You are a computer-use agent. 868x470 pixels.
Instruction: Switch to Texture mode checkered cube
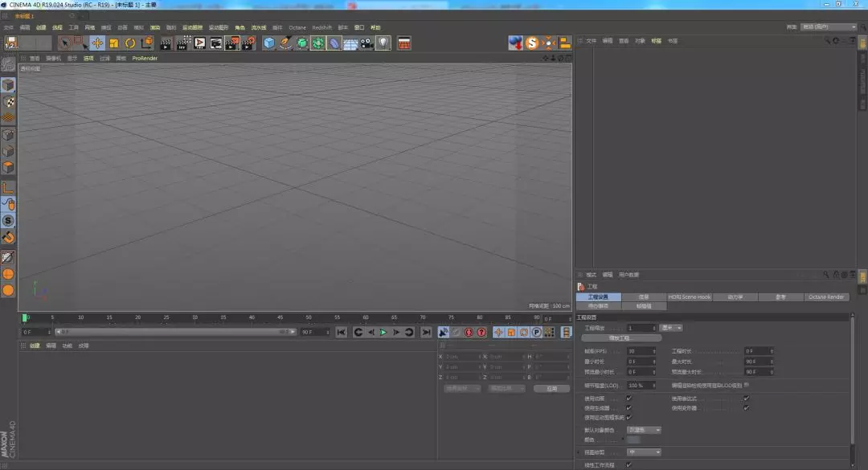tap(8, 101)
